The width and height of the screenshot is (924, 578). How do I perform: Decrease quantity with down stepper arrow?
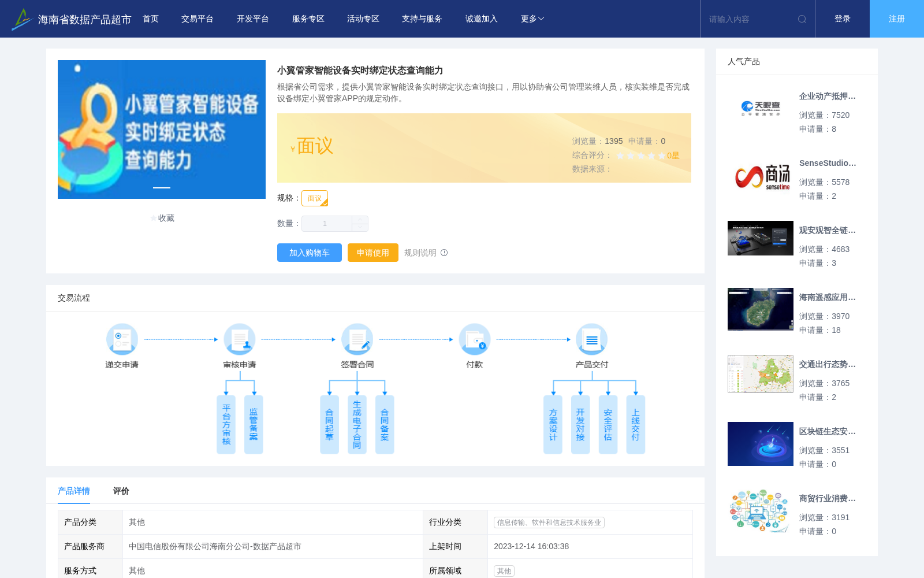360,227
